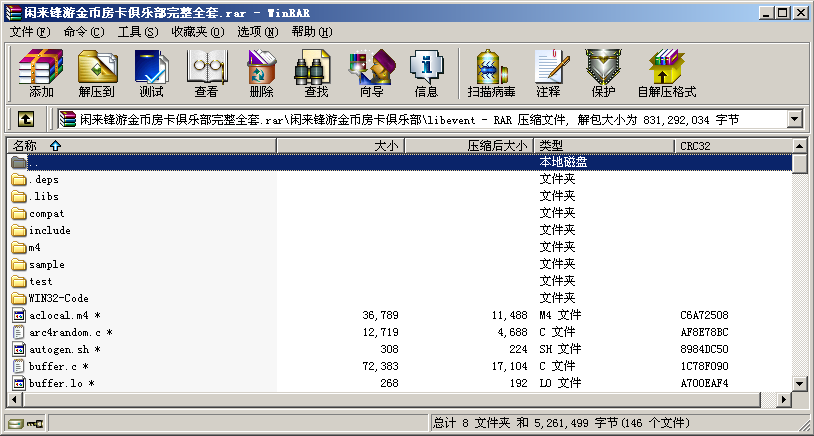814x436 pixels.
Task: Go up one folder level button
Action: [x=26, y=120]
